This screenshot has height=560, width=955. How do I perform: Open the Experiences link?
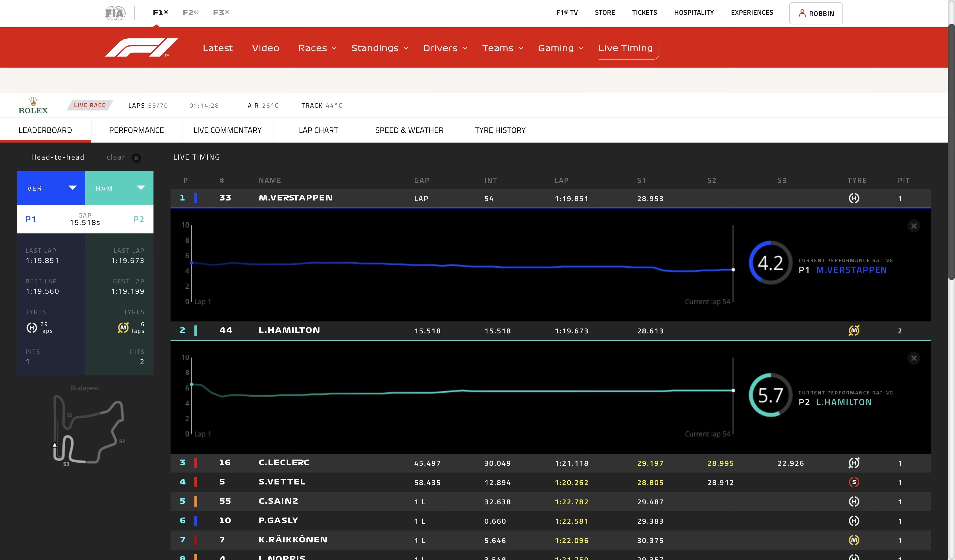tap(752, 12)
